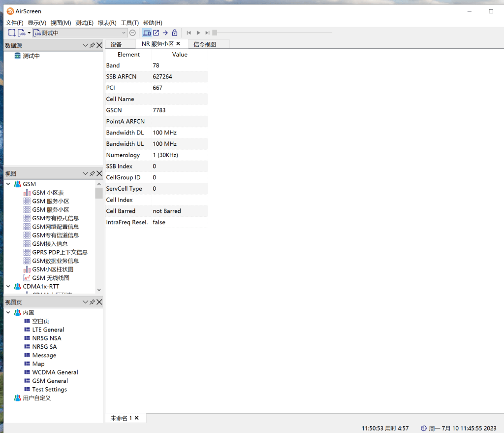Collapse the GSM tree node
The height and width of the screenshot is (433, 504).
pos(8,184)
